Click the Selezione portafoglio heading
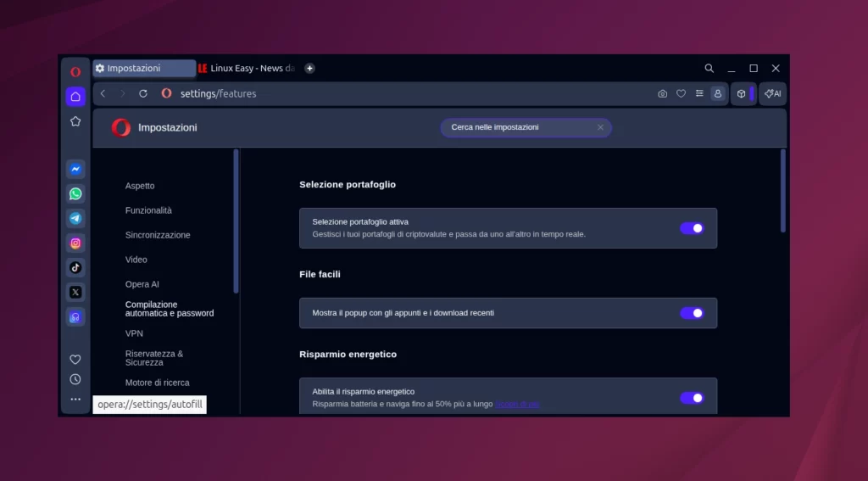The height and width of the screenshot is (481, 868). click(x=348, y=185)
